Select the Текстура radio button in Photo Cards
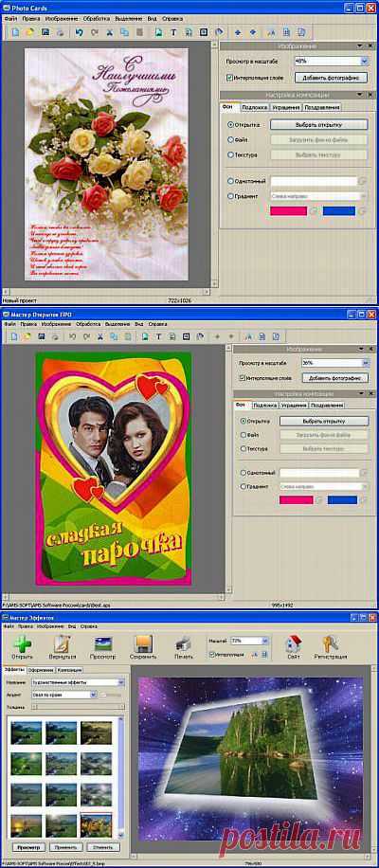Image resolution: width=379 pixels, height=868 pixels. tap(231, 155)
